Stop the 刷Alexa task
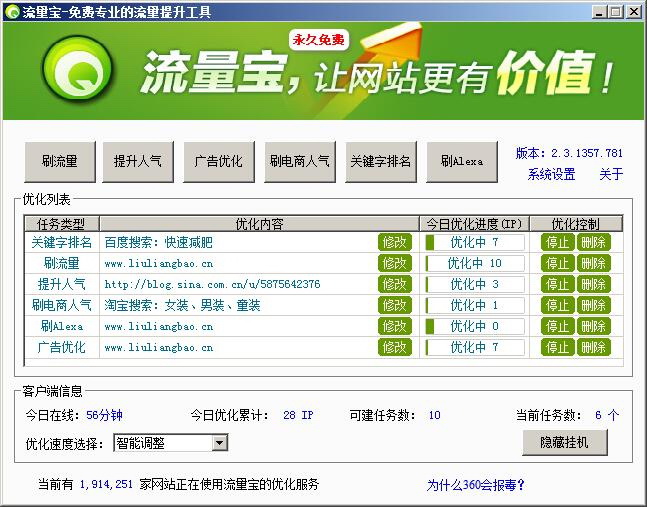 557,326
